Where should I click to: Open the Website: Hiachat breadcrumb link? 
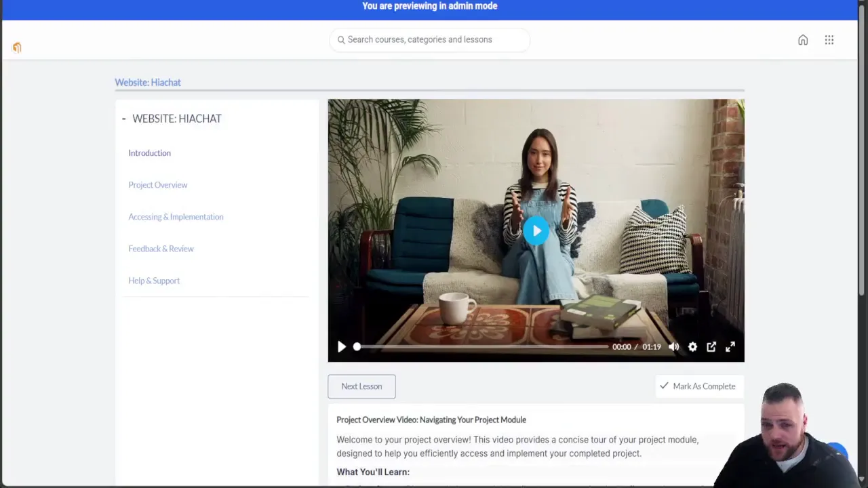[147, 82]
